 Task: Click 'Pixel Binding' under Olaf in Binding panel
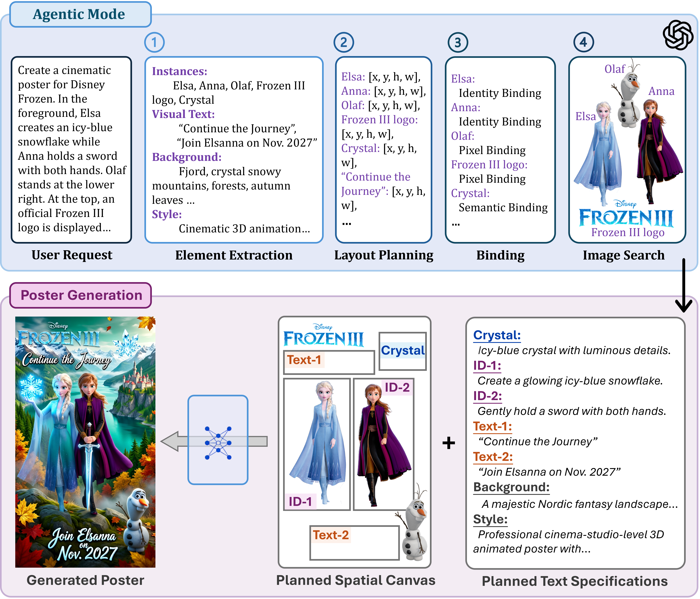(492, 150)
